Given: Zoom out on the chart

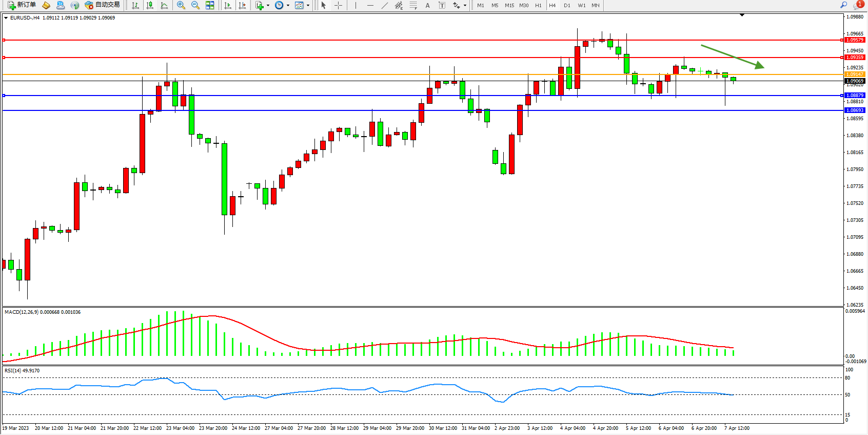Looking at the screenshot, I should (x=195, y=5).
